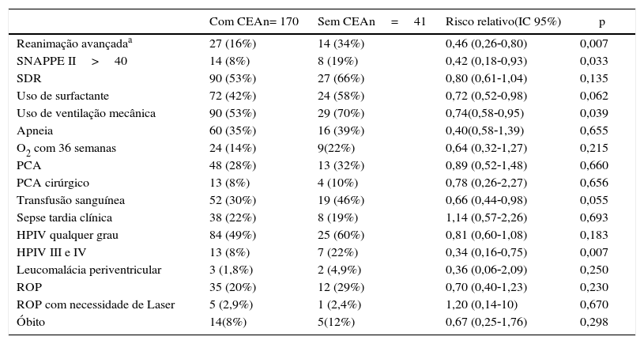Screen dimensions: 644x344
Task: Click the p-value 0,007 for Reanimação avançada
Action: (594, 43)
